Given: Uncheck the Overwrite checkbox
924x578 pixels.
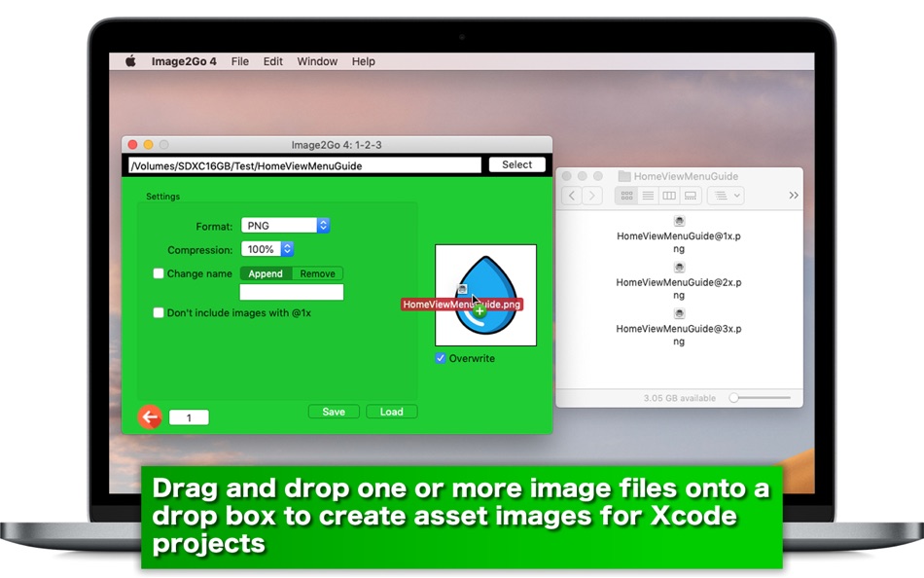Looking at the screenshot, I should (x=441, y=358).
